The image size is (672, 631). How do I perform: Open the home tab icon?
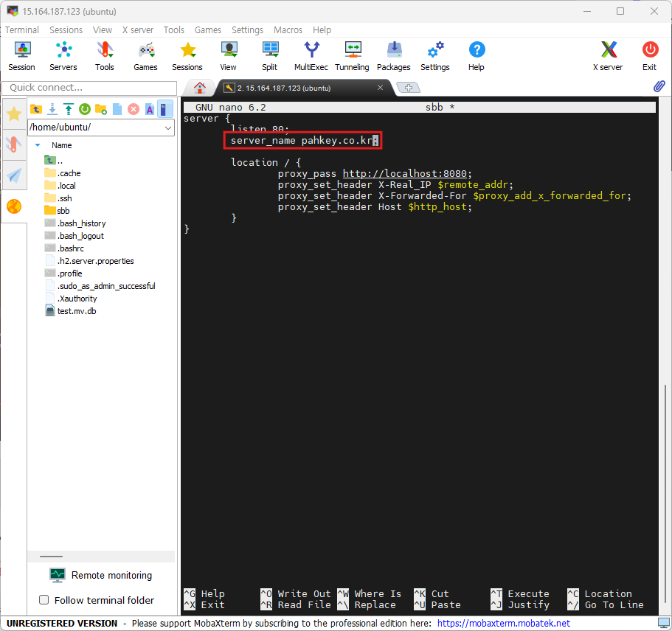tap(200, 88)
